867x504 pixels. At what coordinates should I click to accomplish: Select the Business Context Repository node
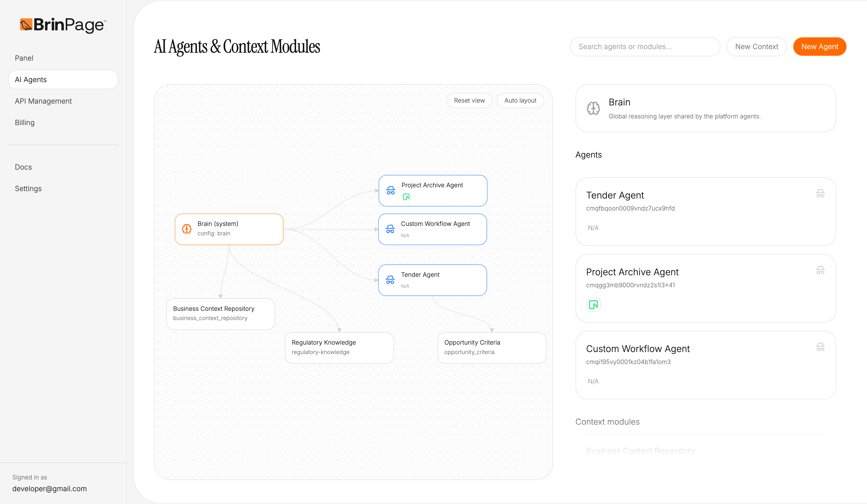221,314
